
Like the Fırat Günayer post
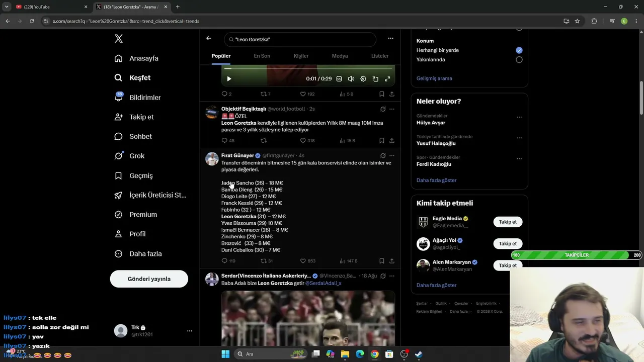point(307,261)
